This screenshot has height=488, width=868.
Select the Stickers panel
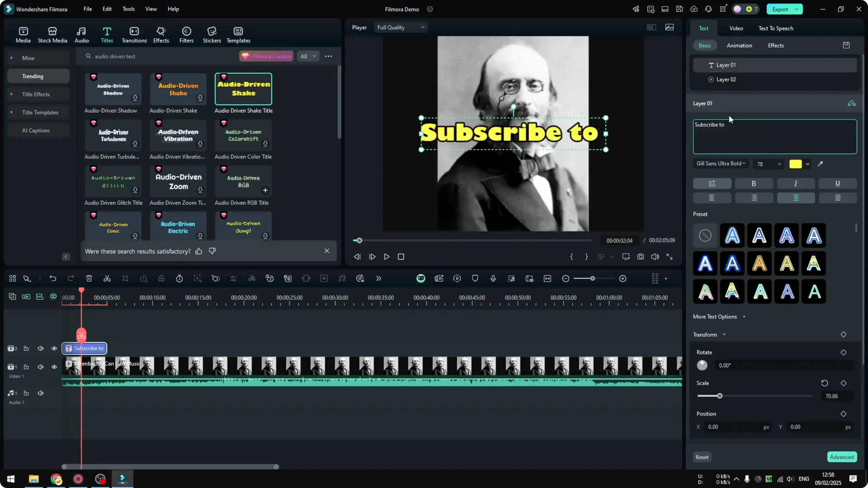click(x=212, y=34)
